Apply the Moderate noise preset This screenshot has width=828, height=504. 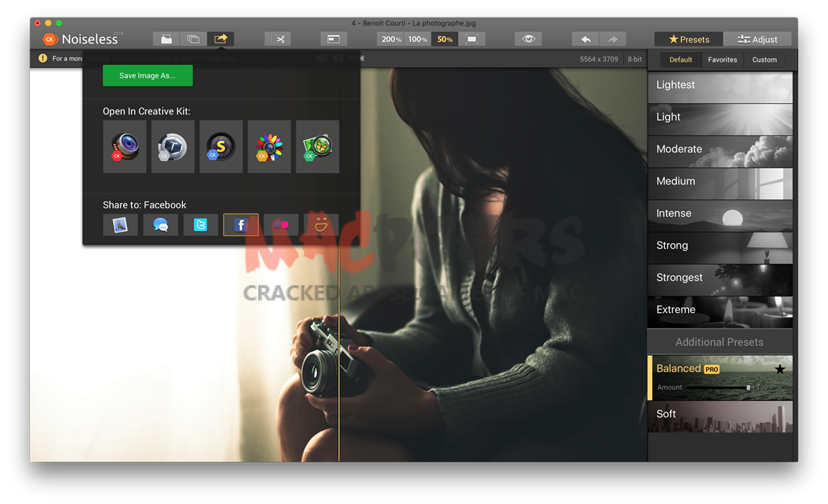pos(720,149)
